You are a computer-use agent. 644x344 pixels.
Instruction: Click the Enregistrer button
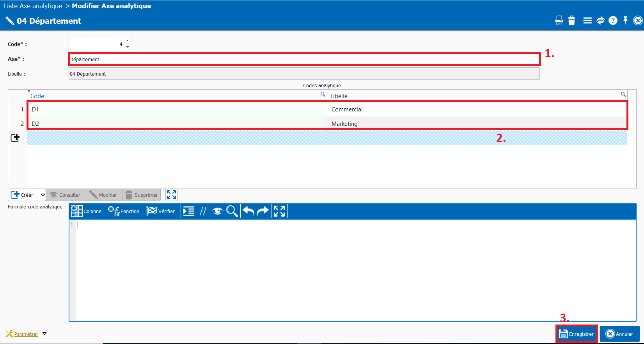[x=576, y=334]
